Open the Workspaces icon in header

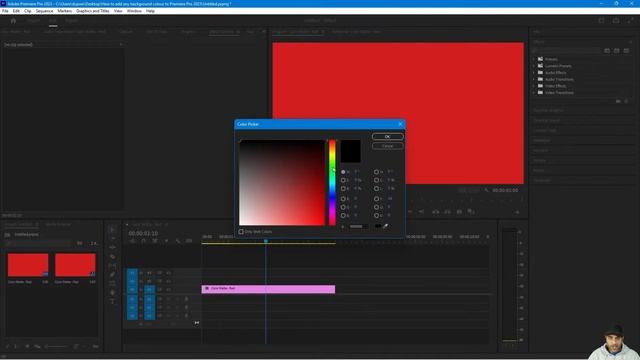point(601,20)
